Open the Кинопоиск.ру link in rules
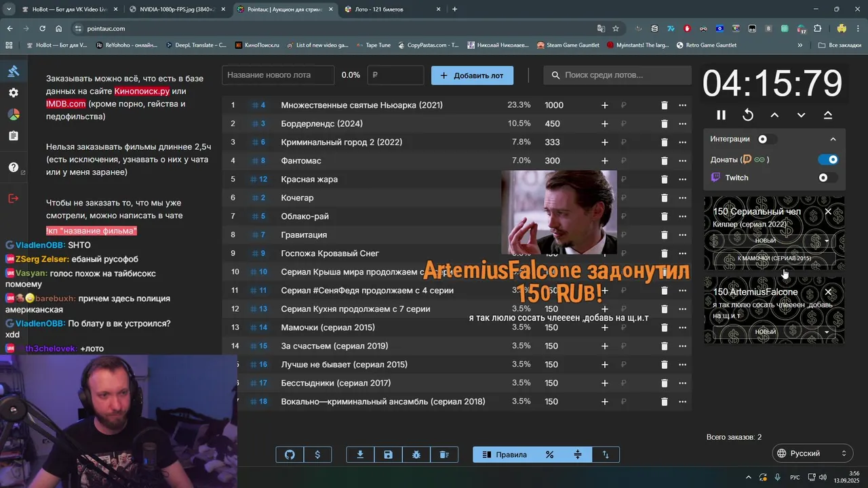 [x=142, y=91]
